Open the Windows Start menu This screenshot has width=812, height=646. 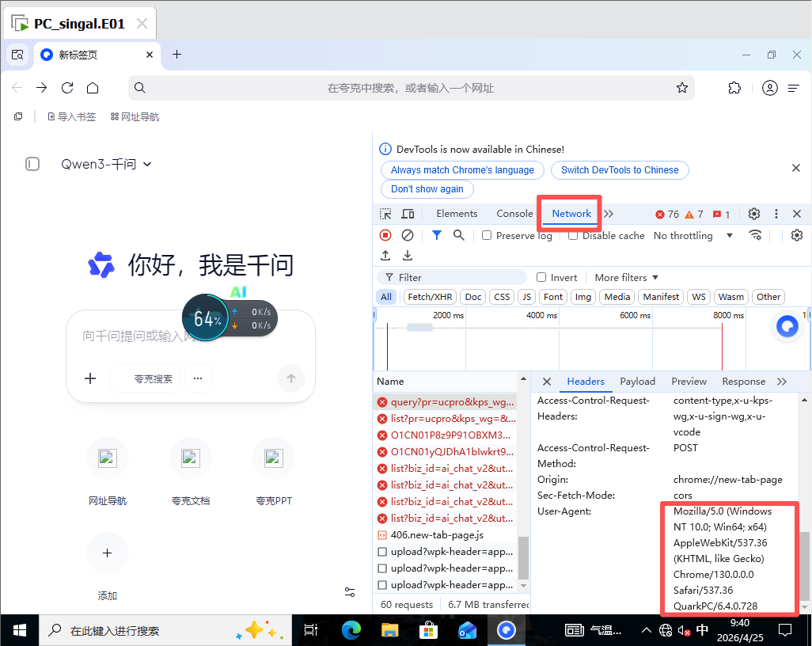click(x=20, y=630)
